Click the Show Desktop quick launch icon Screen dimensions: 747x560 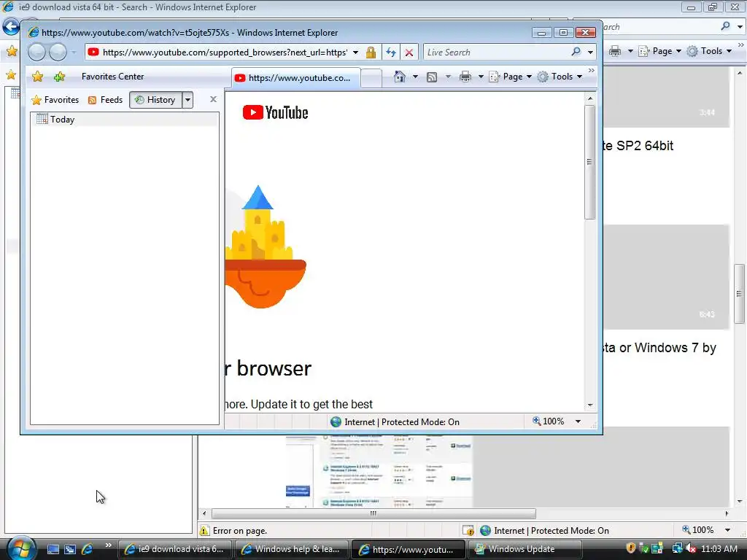click(x=53, y=549)
